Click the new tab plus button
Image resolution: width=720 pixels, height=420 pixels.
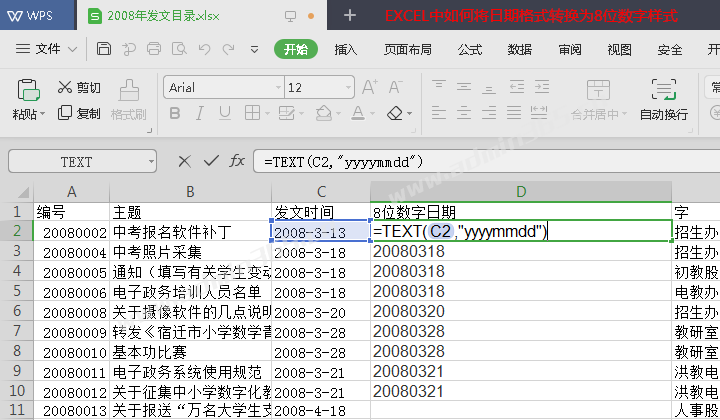tap(350, 15)
